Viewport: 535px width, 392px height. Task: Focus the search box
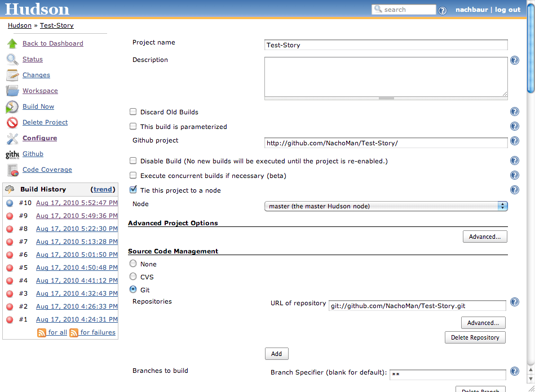(x=404, y=10)
